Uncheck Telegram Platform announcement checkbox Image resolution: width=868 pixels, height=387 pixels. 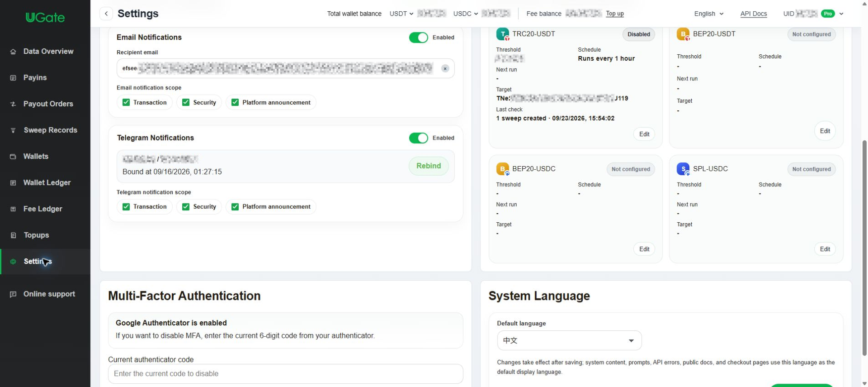[x=235, y=206]
